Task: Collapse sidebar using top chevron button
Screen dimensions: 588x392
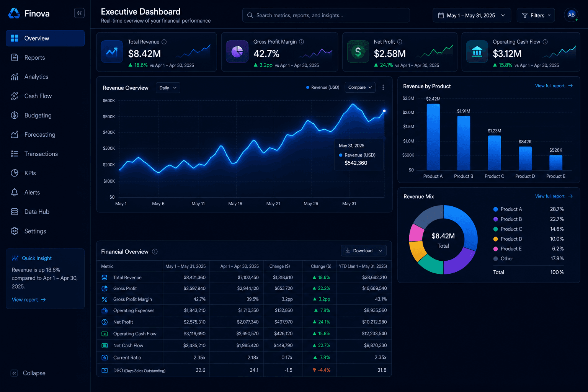Action: [x=79, y=13]
